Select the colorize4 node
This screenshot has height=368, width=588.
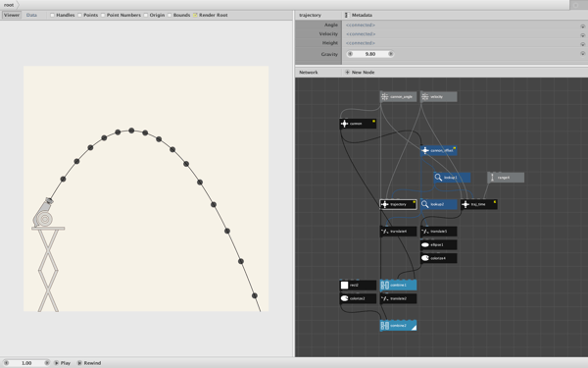(439, 258)
